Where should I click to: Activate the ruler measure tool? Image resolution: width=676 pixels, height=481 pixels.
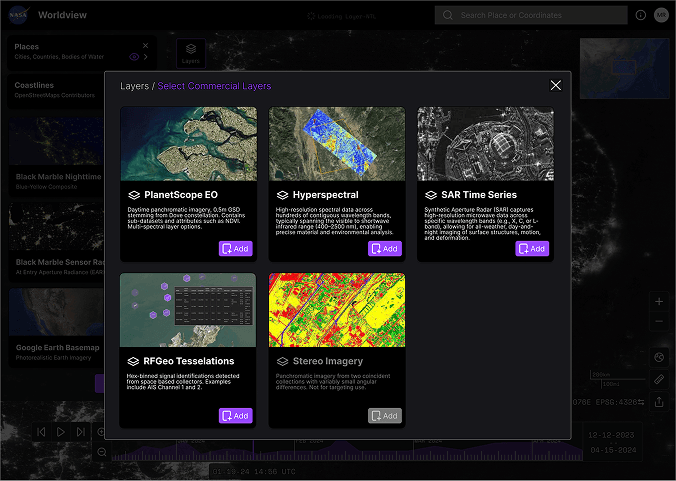point(659,379)
